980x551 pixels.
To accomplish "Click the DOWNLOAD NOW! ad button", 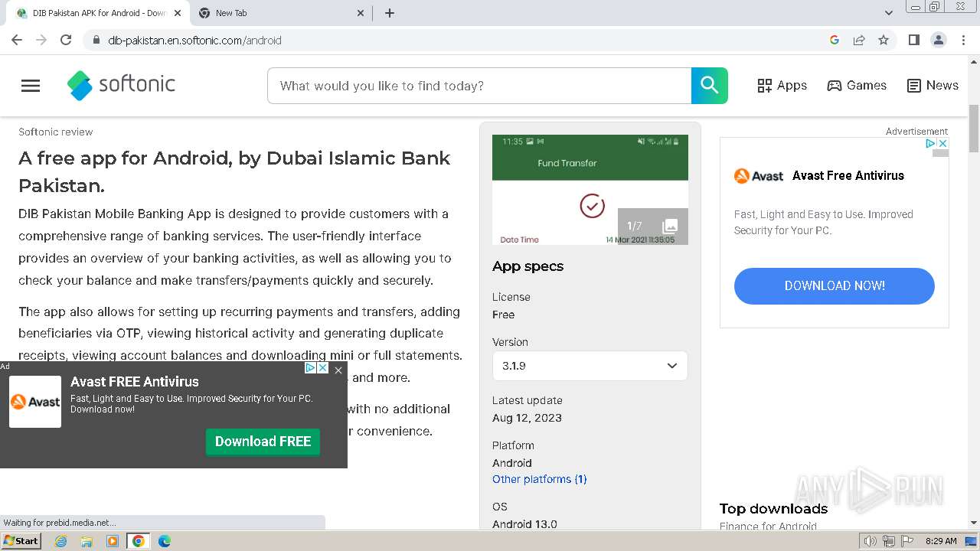I will coord(835,285).
